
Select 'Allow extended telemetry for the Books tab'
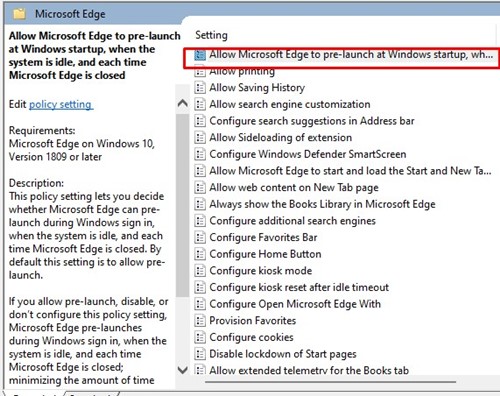309,370
